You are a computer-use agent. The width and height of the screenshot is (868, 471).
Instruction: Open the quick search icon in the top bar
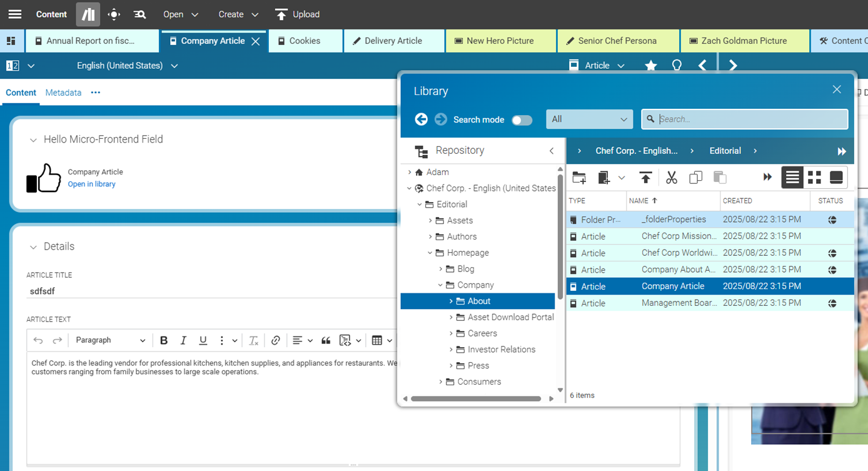139,14
